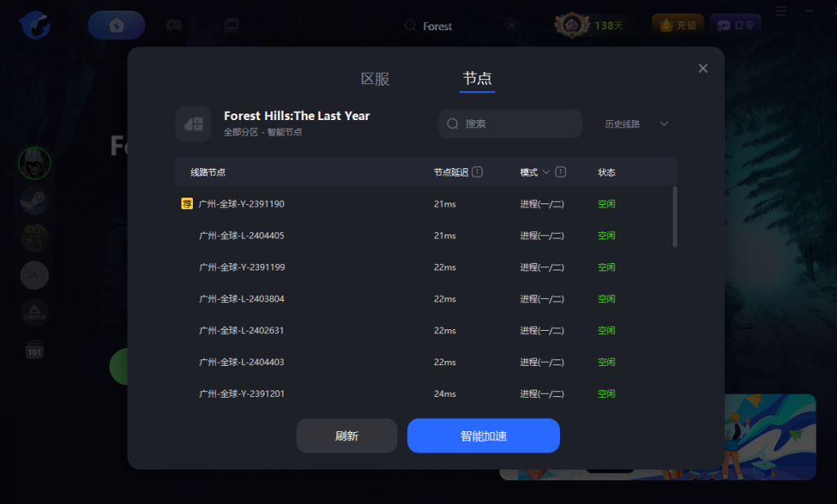Click the 智能加速 button

[483, 435]
